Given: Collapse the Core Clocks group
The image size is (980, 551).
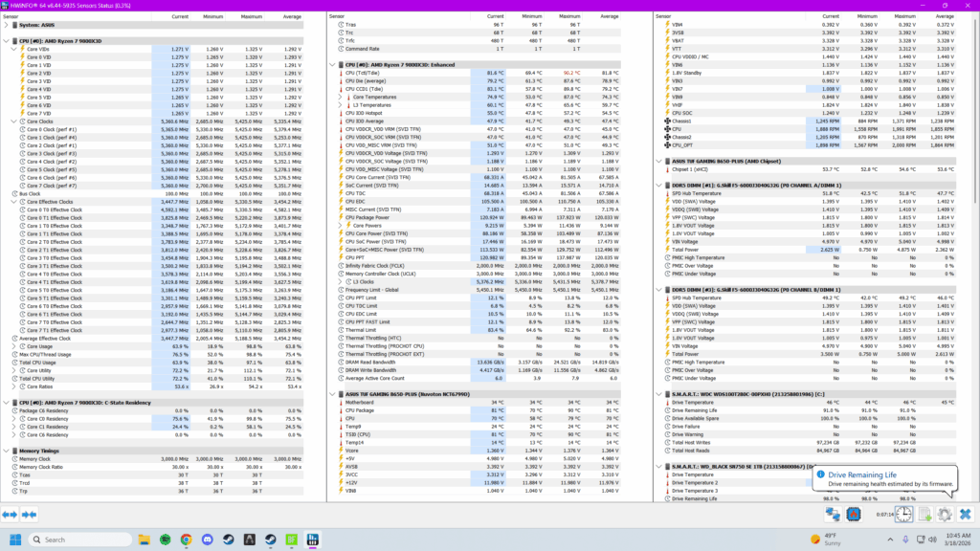Looking at the screenshot, I should click(x=14, y=121).
